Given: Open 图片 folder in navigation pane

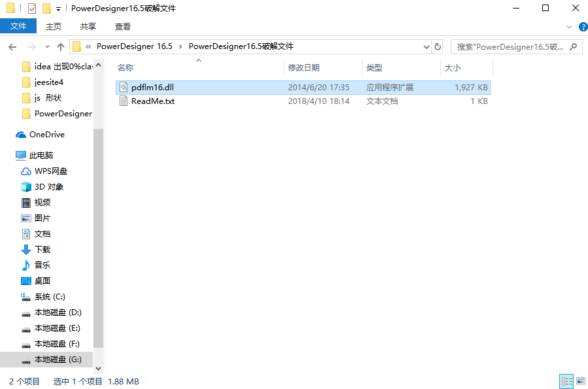Looking at the screenshot, I should coord(36,218).
